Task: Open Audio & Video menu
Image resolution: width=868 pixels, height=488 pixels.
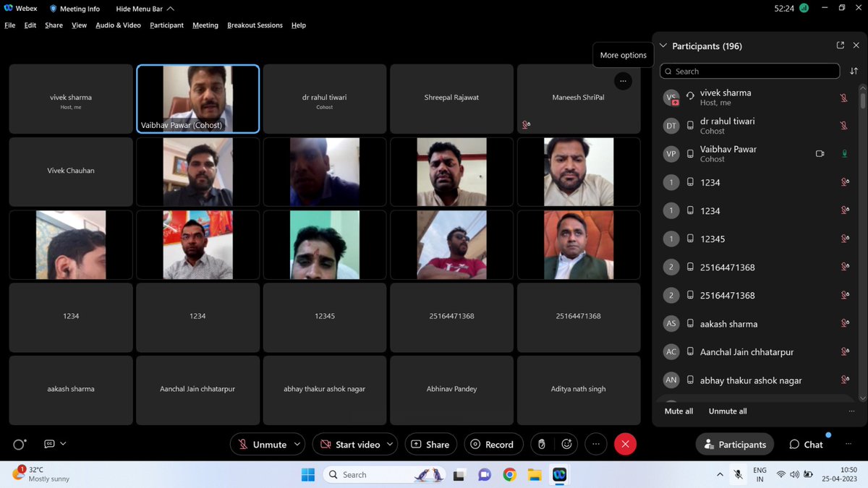Action: point(118,25)
